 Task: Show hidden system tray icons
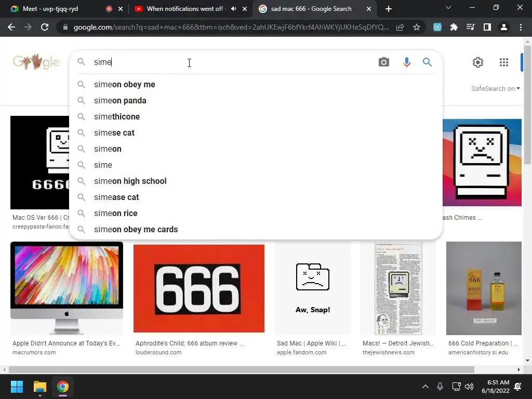pyautogui.click(x=425, y=387)
